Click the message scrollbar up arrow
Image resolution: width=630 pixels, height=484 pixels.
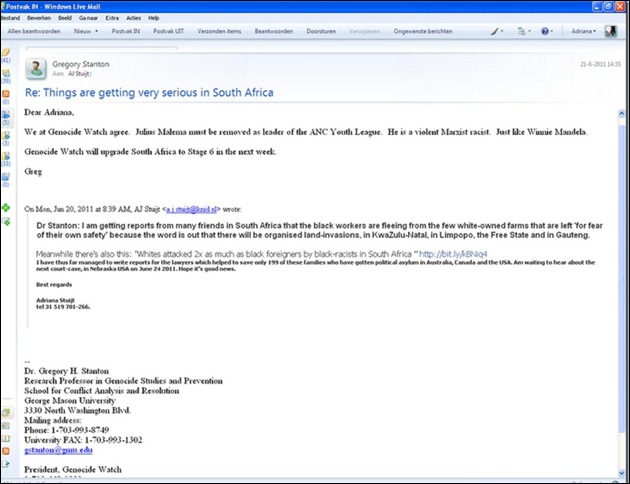(x=622, y=114)
